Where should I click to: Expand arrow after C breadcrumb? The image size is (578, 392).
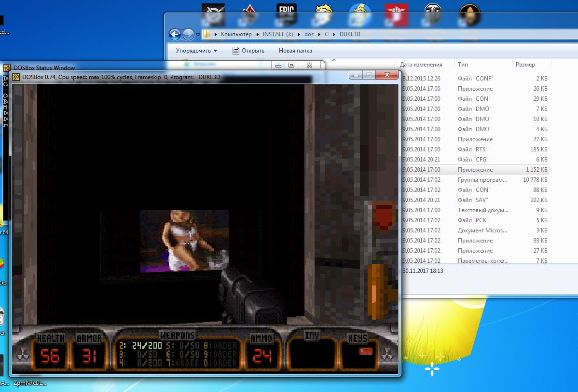click(x=334, y=34)
